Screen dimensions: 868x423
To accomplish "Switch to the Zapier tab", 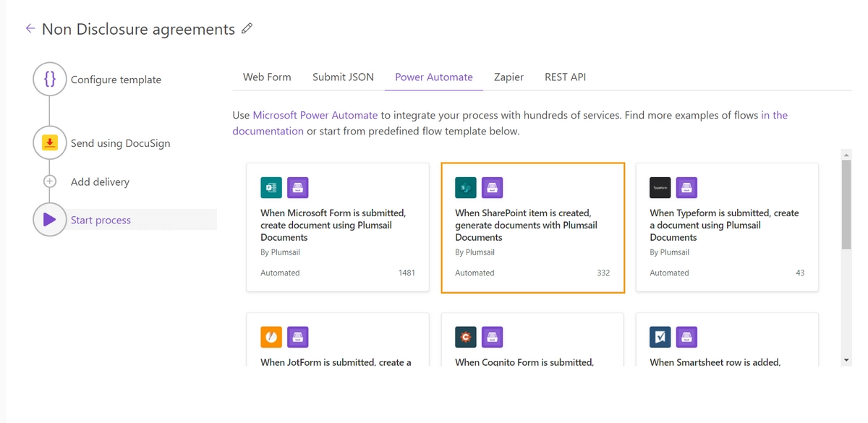I will pos(509,77).
